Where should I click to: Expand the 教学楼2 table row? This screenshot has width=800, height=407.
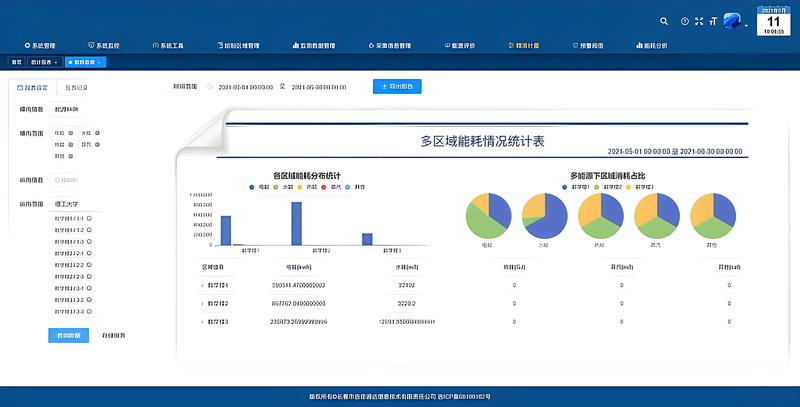[202, 304]
